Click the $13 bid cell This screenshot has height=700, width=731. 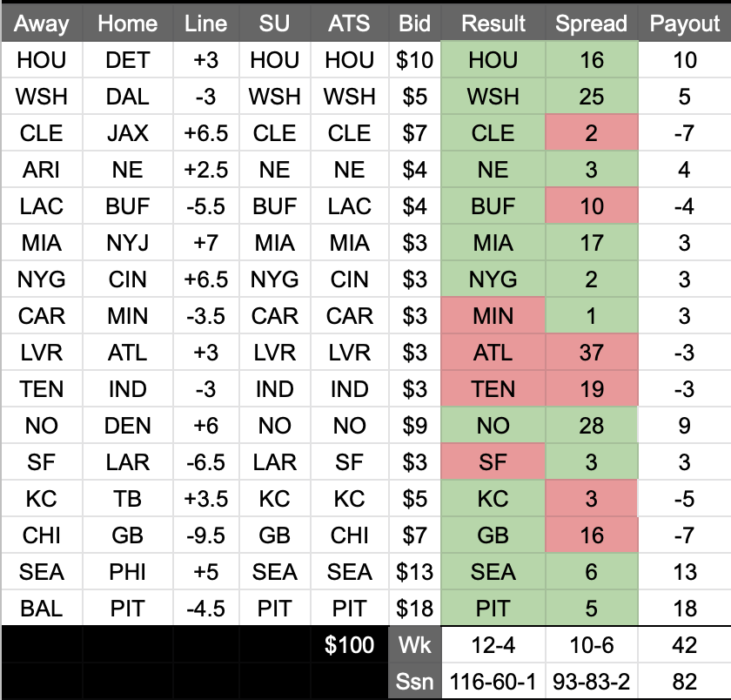[x=414, y=570]
